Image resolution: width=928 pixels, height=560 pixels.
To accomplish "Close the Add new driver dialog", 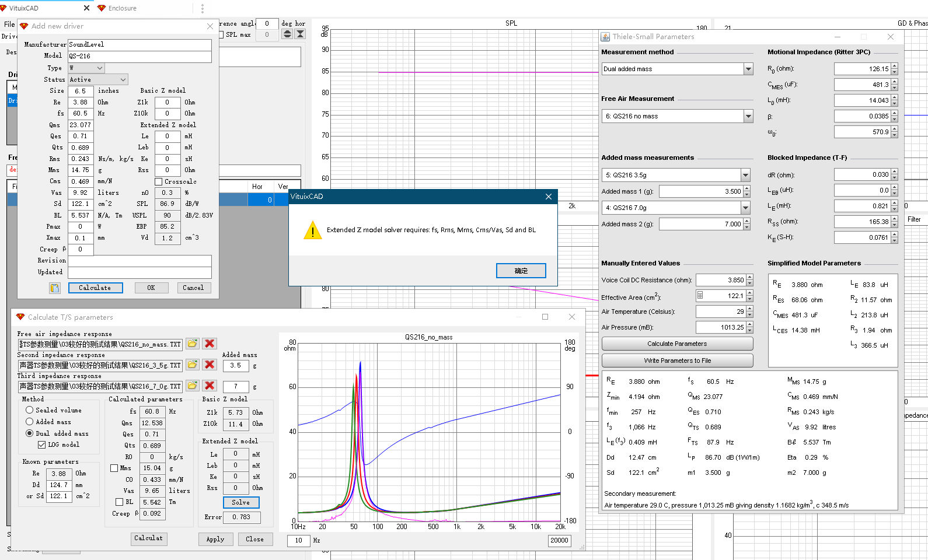I will pos(210,26).
